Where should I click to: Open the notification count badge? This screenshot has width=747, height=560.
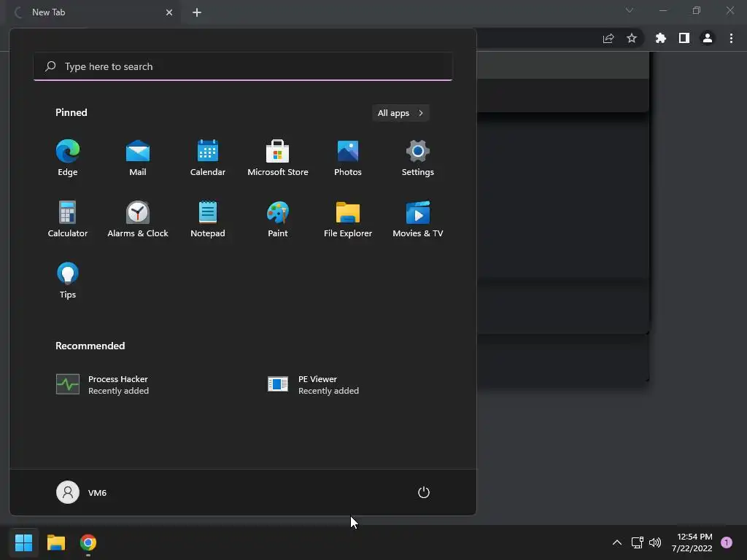[x=727, y=542]
